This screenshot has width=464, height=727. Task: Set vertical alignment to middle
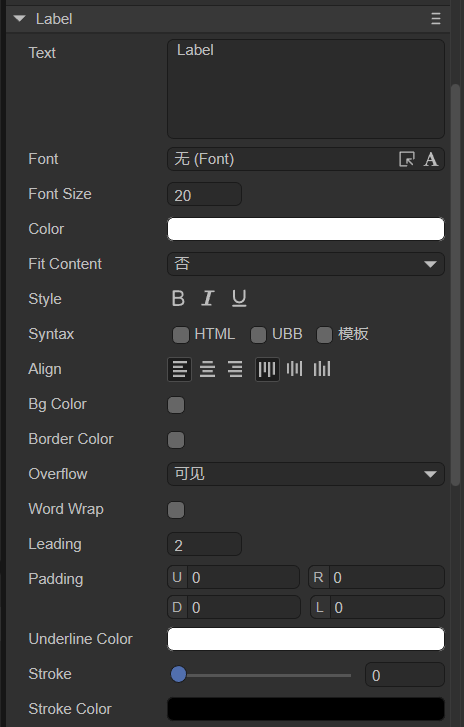(295, 370)
